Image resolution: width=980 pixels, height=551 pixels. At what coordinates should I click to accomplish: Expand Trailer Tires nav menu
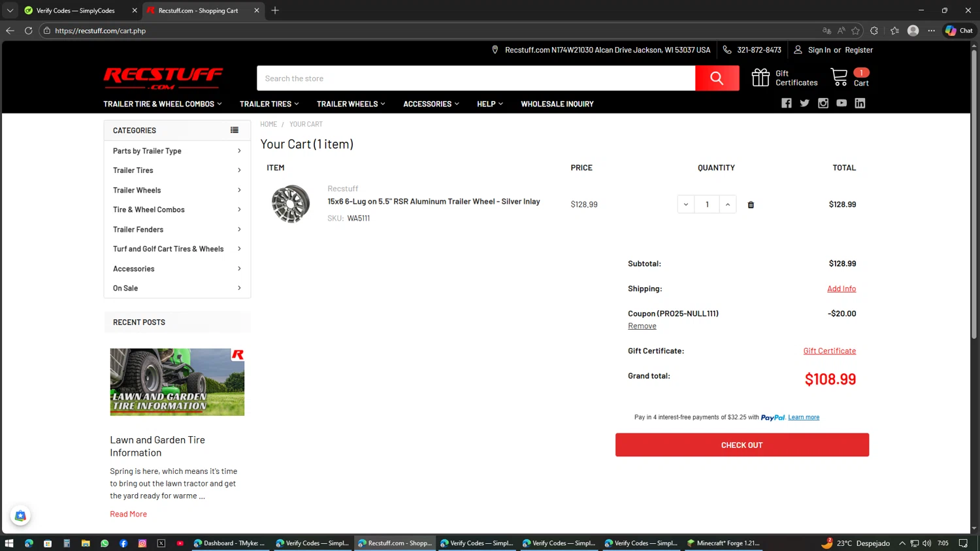pos(269,104)
